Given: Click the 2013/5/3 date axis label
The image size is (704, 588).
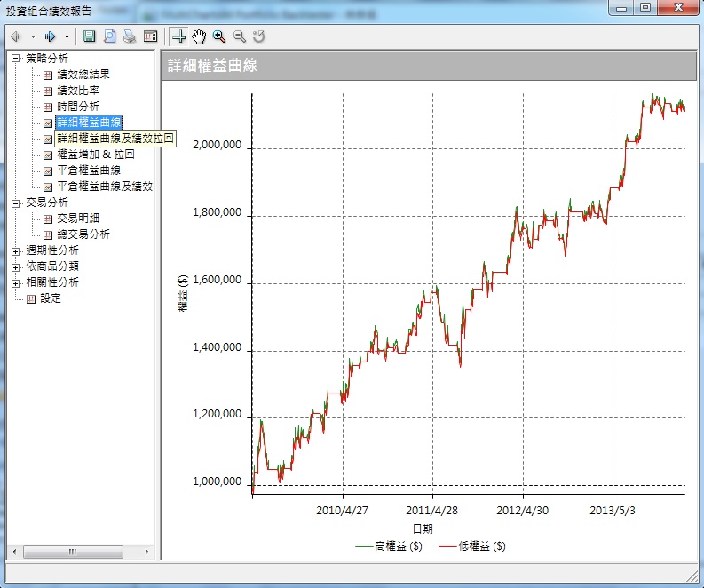Looking at the screenshot, I should point(613,511).
